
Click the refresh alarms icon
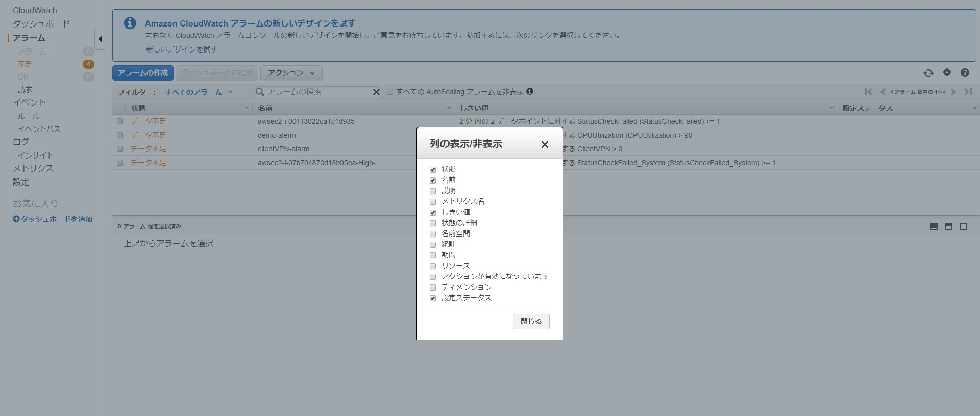coord(928,73)
